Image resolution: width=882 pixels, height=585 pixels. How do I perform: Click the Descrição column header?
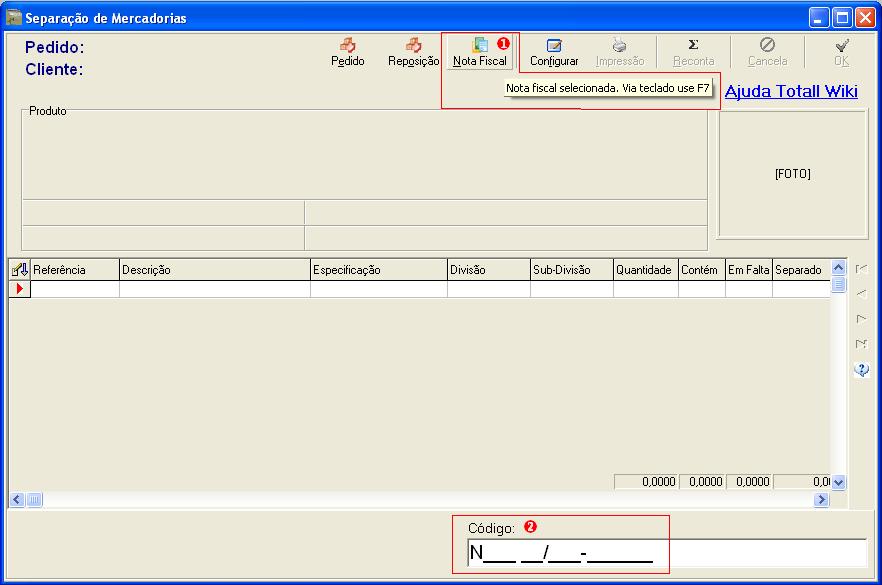click(x=215, y=270)
